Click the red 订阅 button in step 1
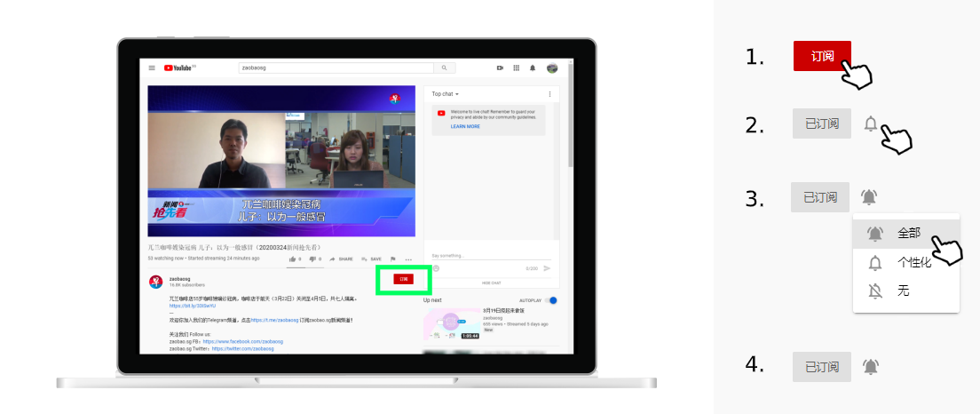Screen dimensions: 980x414 (x=823, y=56)
